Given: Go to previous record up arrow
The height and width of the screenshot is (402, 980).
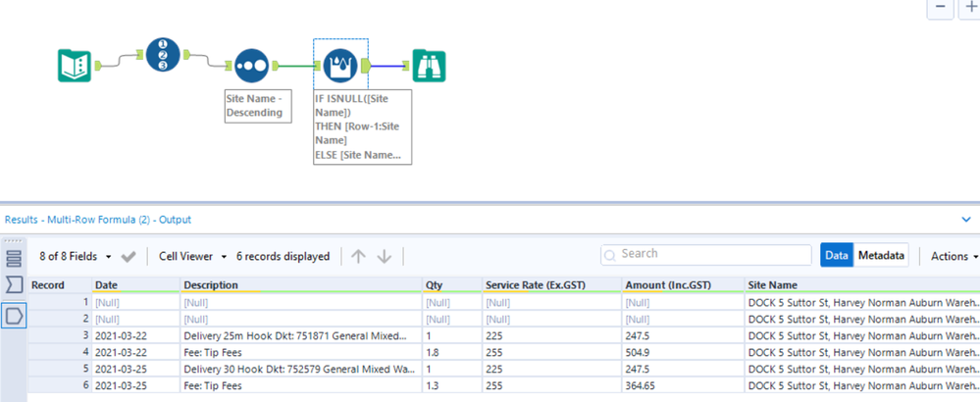Looking at the screenshot, I should 358,257.
